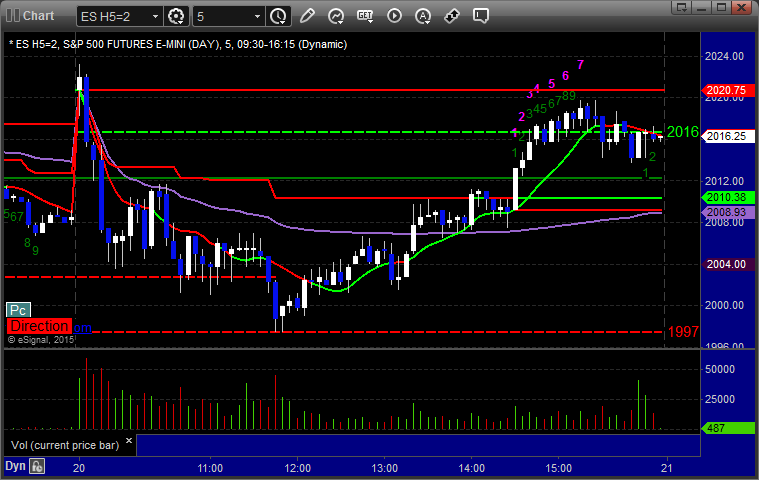This screenshot has height=480, width=759.
Task: Click the green 487 volume marker
Action: click(728, 428)
